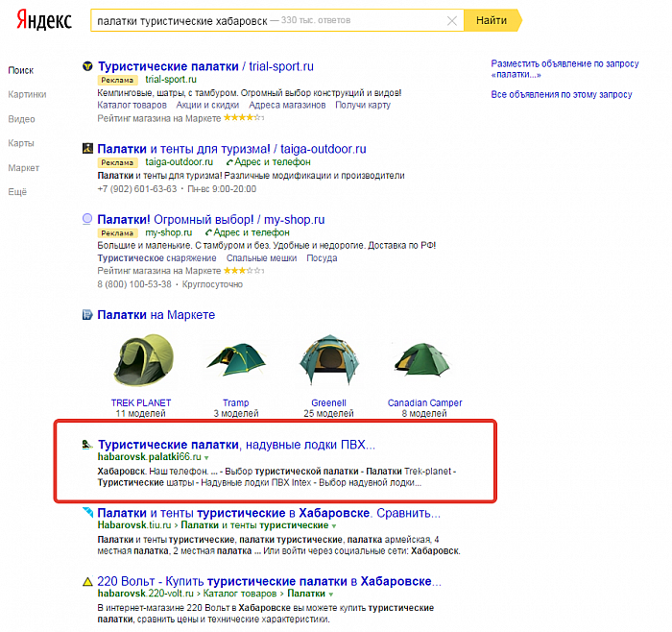Switch to Карты search

click(x=20, y=143)
